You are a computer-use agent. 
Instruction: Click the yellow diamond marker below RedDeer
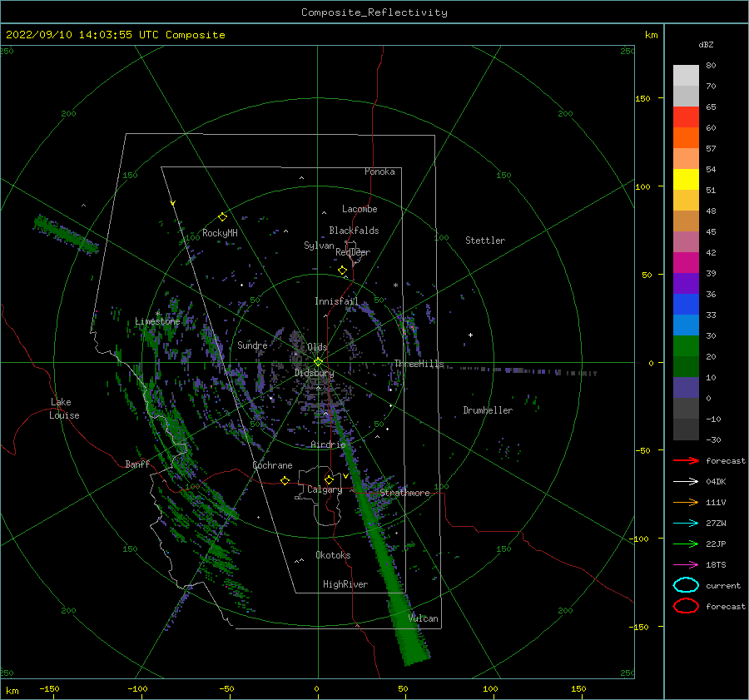[x=342, y=271]
